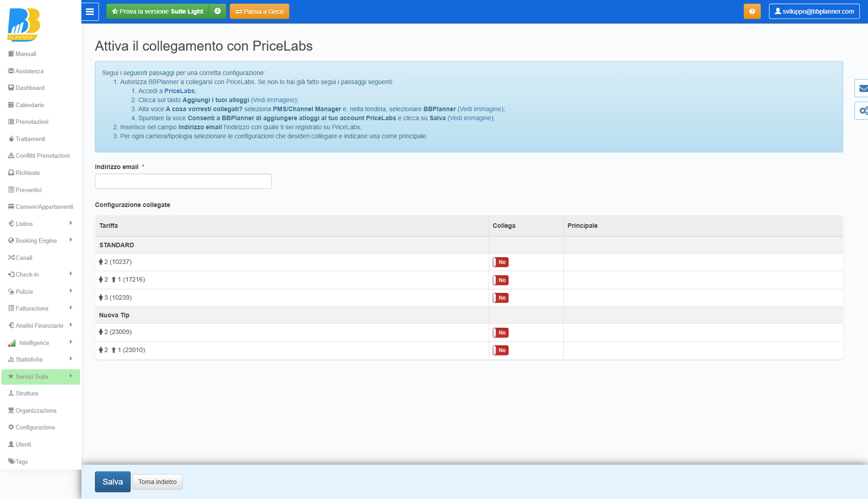Expand the Analisi Finanziarie submenu arrow
Viewport: 868px width, 499px height.
point(71,325)
